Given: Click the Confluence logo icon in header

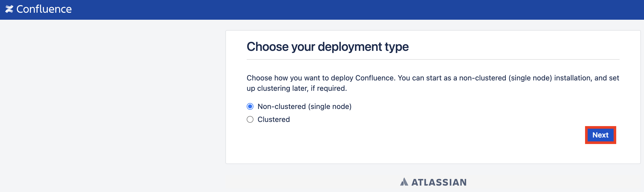Looking at the screenshot, I should (x=9, y=9).
